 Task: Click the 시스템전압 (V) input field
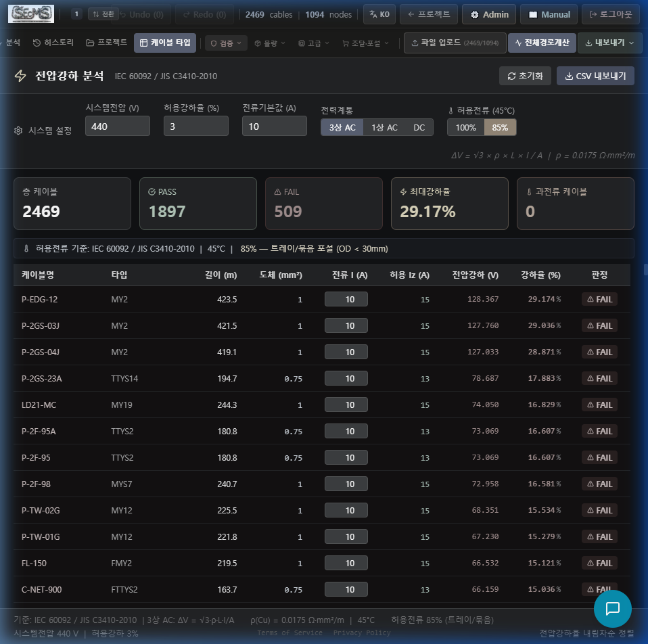pyautogui.click(x=118, y=126)
